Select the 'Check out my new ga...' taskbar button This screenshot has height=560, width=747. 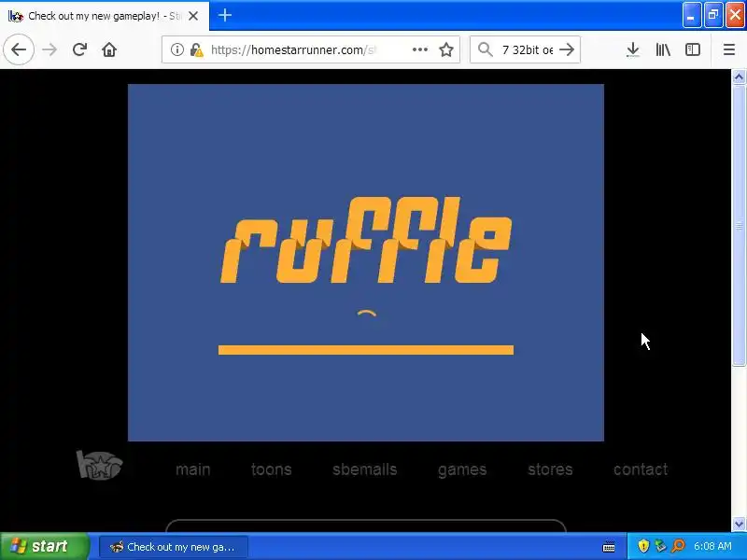coord(174,547)
